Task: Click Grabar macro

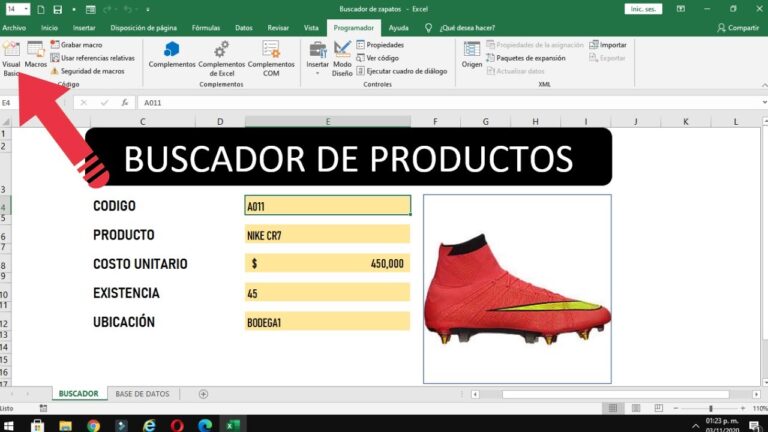Action: (76, 45)
